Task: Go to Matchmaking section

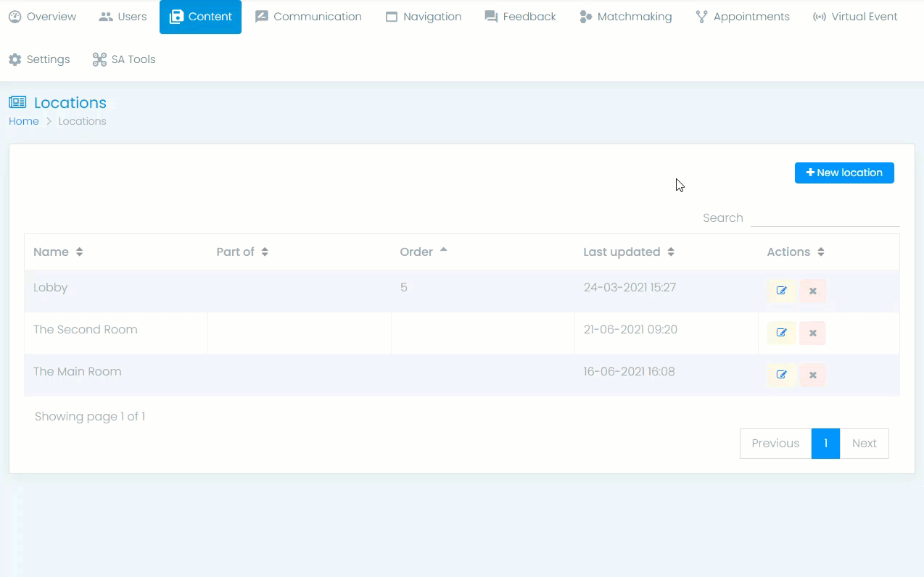Action: click(626, 17)
